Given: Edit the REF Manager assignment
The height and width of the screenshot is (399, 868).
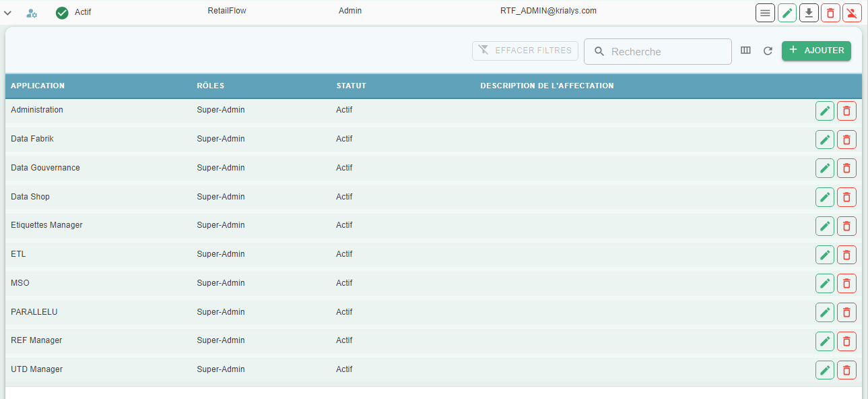Looking at the screenshot, I should 825,341.
